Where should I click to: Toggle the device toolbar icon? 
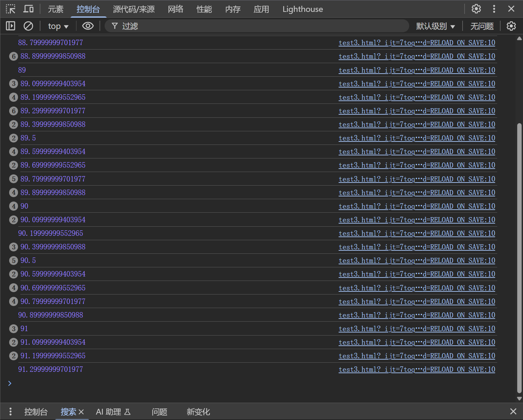[29, 9]
